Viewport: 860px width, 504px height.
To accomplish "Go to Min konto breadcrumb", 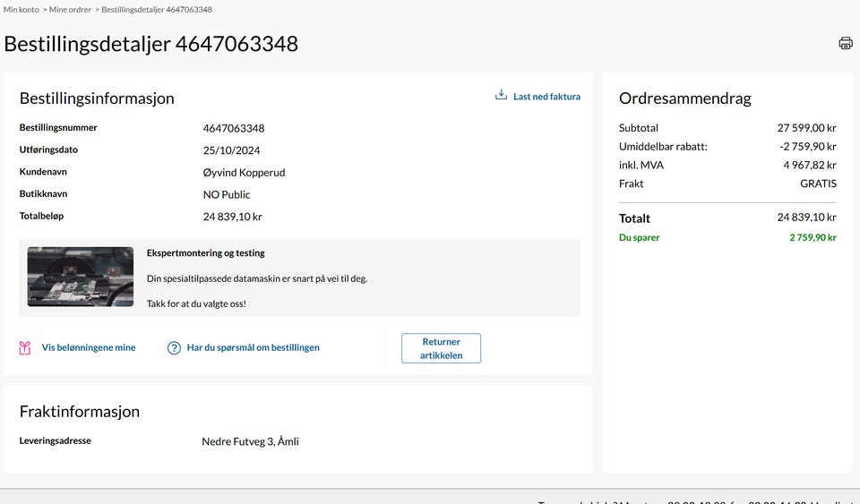I will 21,9.
